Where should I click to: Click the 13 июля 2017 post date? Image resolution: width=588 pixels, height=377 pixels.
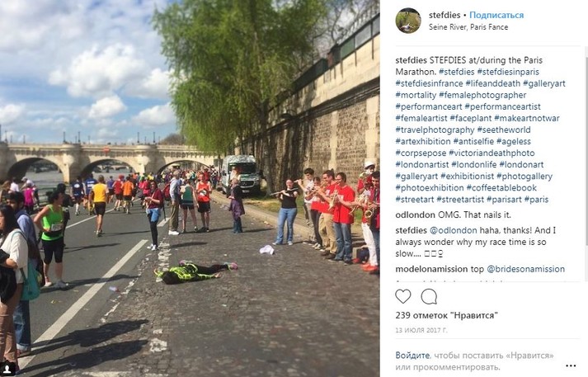click(x=421, y=330)
